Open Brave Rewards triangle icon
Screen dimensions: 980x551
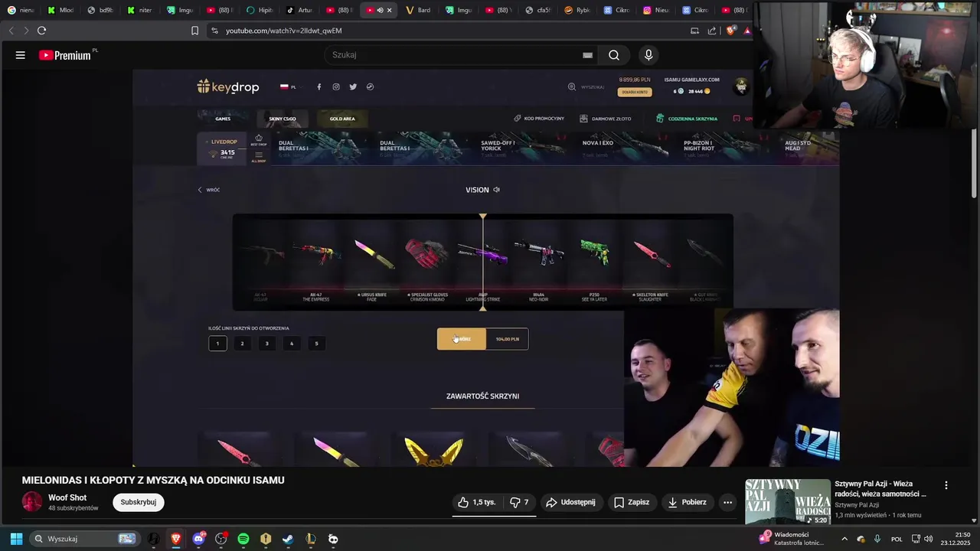tap(747, 31)
